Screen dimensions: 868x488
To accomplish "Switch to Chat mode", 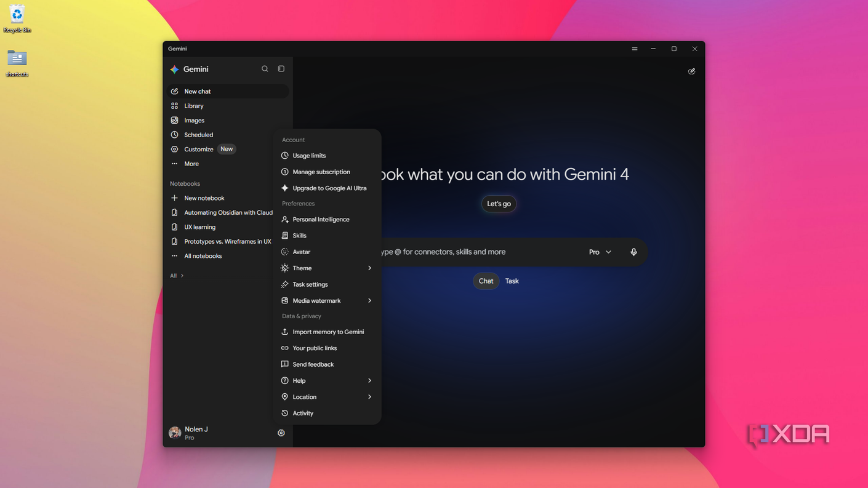I will [x=486, y=281].
